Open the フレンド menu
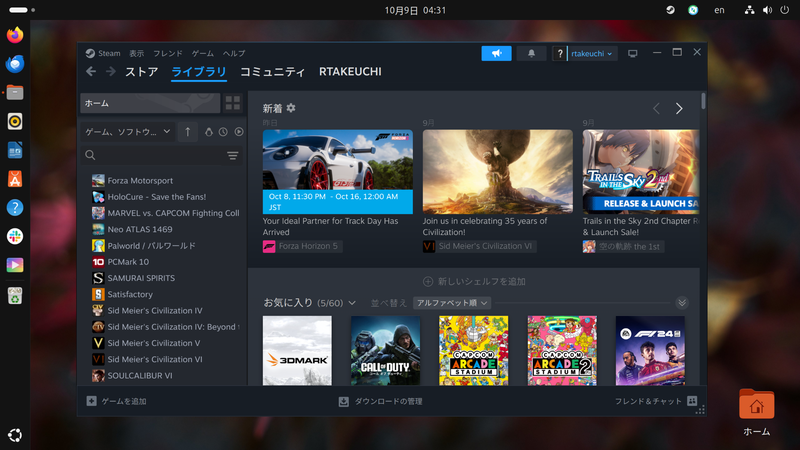 coord(168,53)
